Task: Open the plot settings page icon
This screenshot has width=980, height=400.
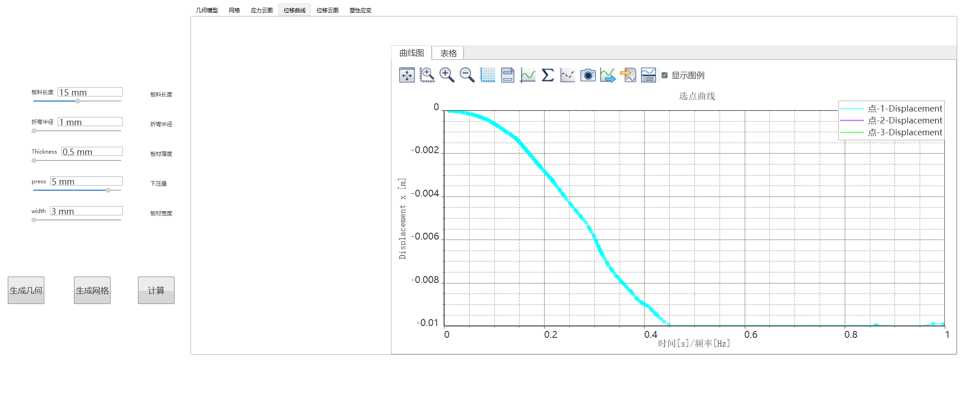Action: [x=508, y=75]
